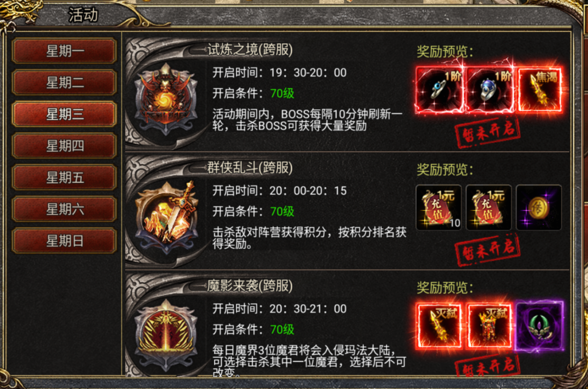Inspect the purple gold coin reward
The height and width of the screenshot is (389, 588).
[x=539, y=207]
